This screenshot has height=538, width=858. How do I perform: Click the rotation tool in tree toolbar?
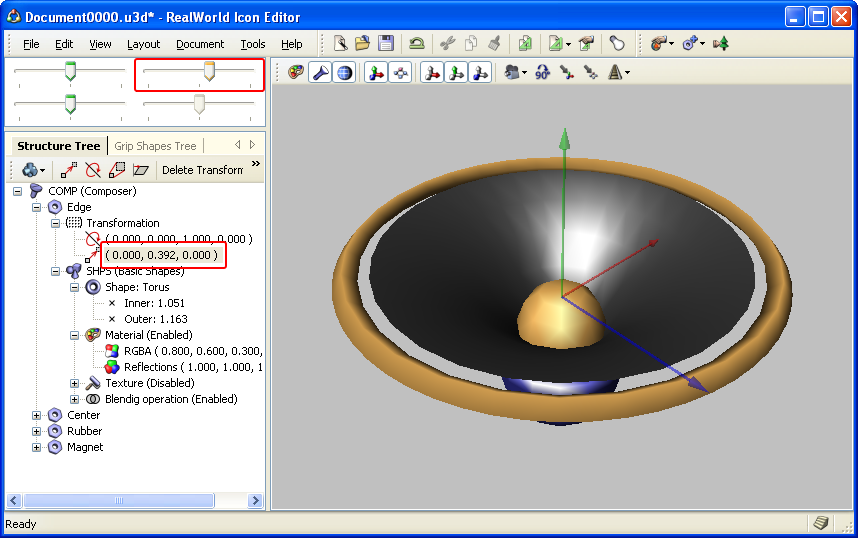[x=93, y=170]
